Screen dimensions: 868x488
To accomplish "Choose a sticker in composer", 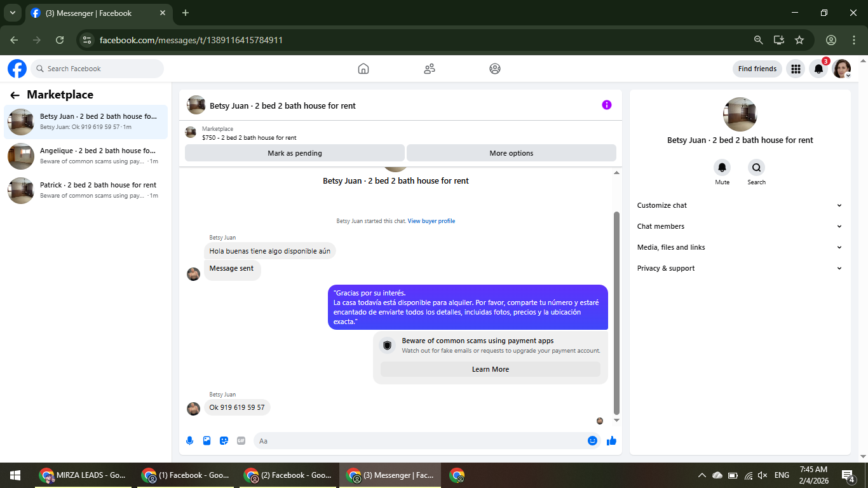I will 224,440.
